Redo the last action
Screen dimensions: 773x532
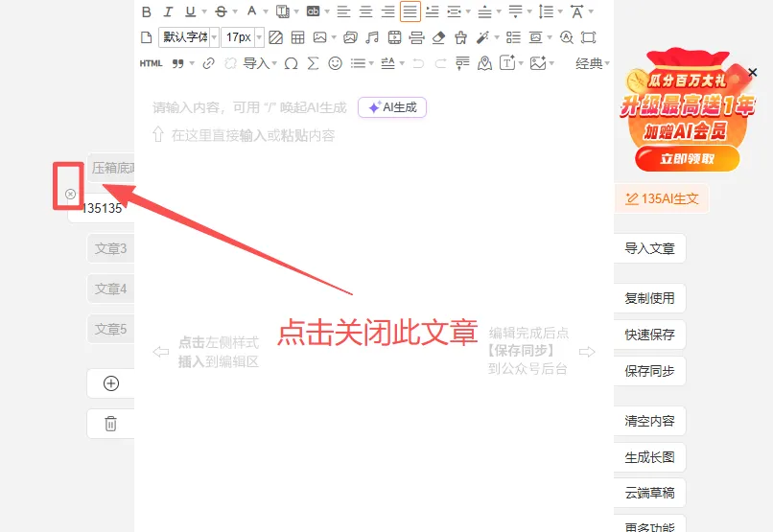coord(441,63)
